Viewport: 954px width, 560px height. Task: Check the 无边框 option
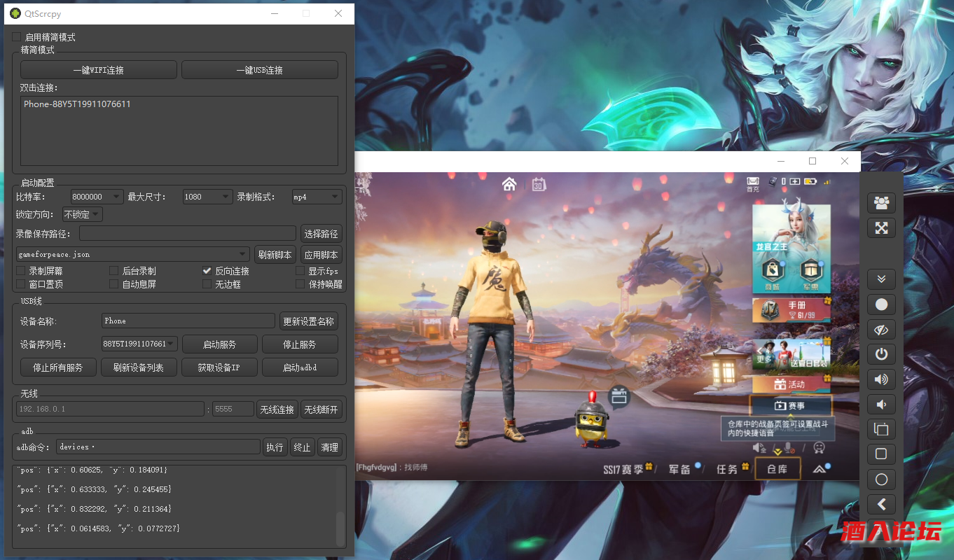click(x=207, y=284)
